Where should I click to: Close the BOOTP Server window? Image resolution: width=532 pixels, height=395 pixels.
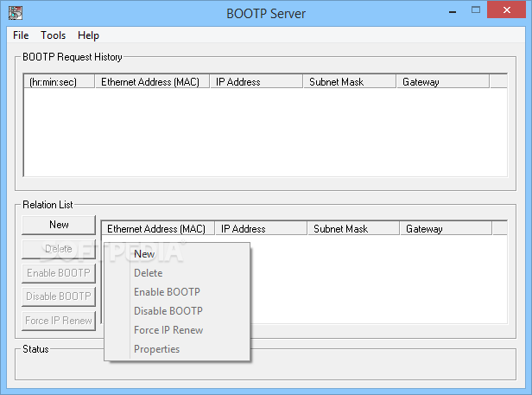click(x=507, y=10)
